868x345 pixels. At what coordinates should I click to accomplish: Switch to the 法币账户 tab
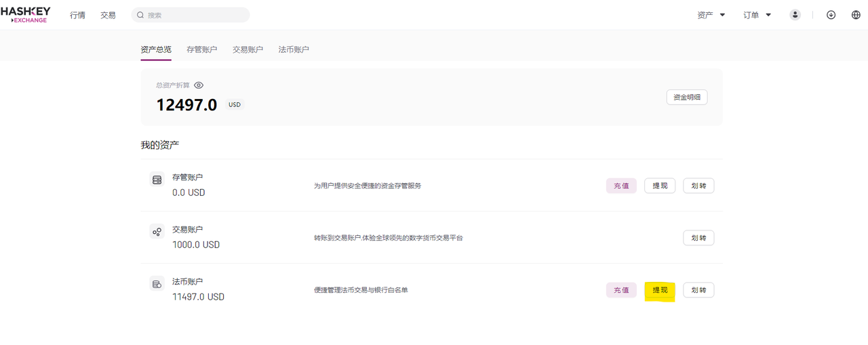coord(294,49)
